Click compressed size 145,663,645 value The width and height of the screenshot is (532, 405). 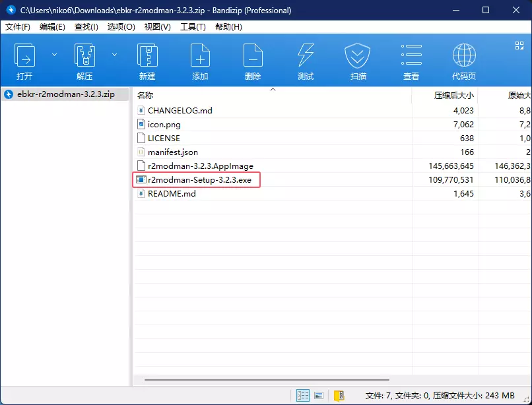[451, 166]
